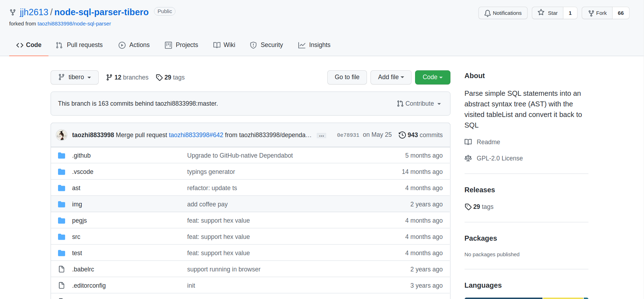Image resolution: width=644 pixels, height=299 pixels.
Task: Open the .babelrc file
Action: click(x=83, y=269)
